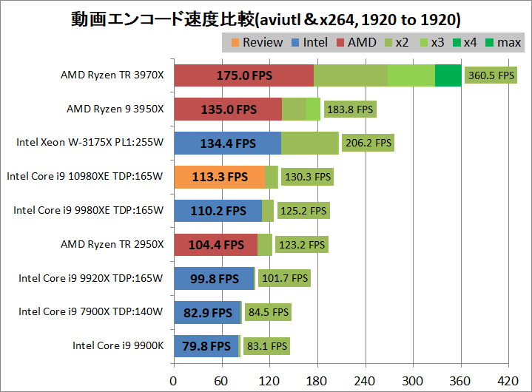Click the Intel Core i9 9900K label
This screenshot has width=532, height=392.
point(118,345)
